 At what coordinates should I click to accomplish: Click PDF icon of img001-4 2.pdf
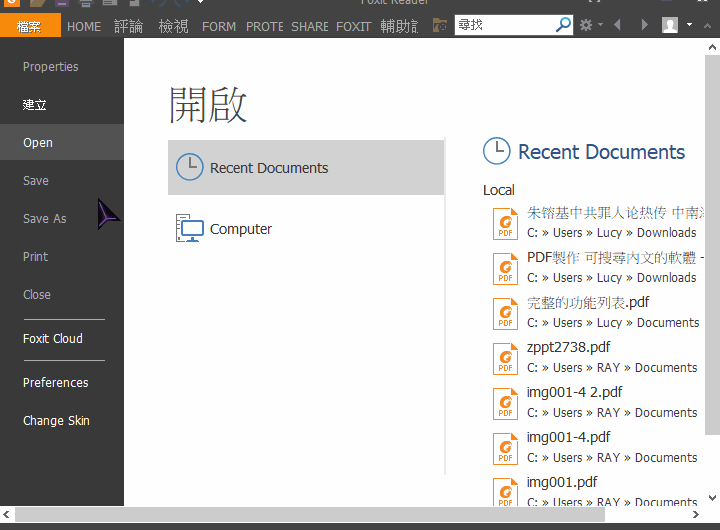point(506,404)
